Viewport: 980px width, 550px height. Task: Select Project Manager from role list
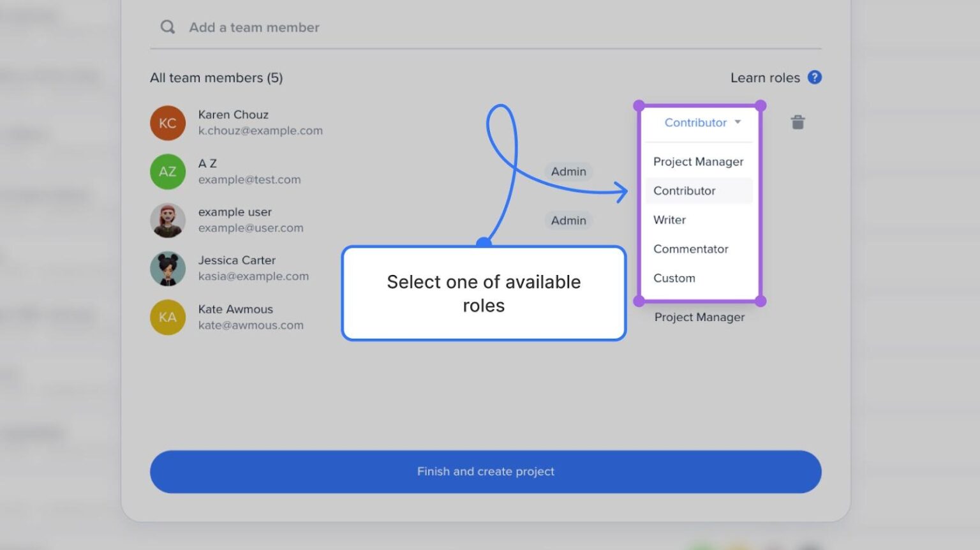[698, 161]
